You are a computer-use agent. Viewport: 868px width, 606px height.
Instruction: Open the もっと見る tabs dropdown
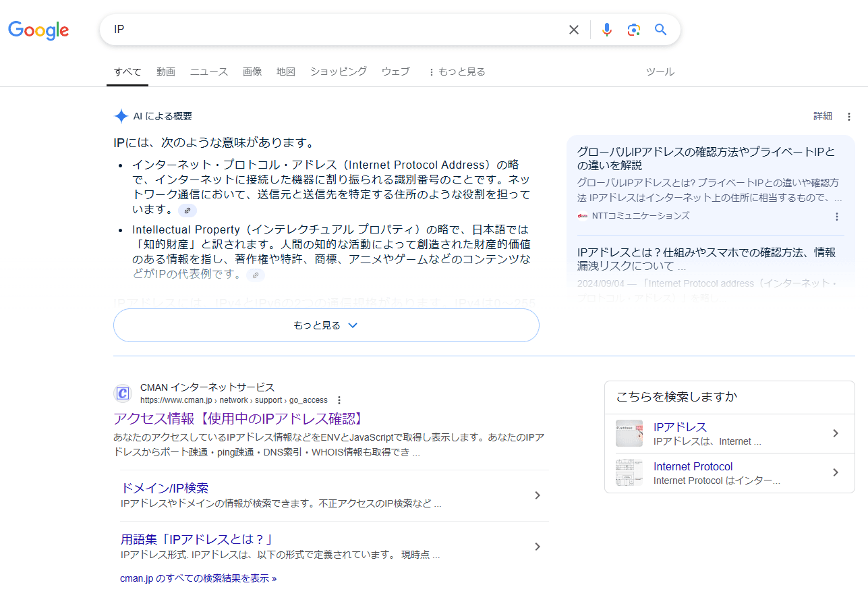tap(457, 72)
